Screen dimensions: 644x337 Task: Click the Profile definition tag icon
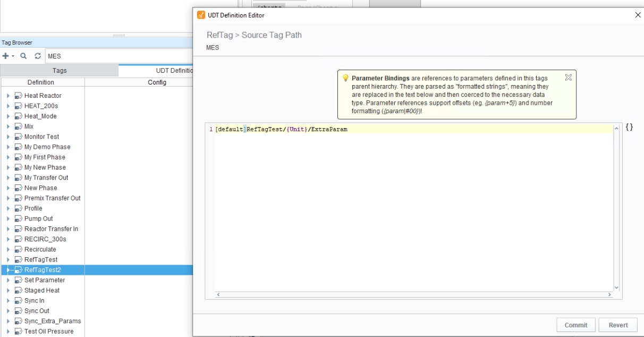[x=18, y=208]
